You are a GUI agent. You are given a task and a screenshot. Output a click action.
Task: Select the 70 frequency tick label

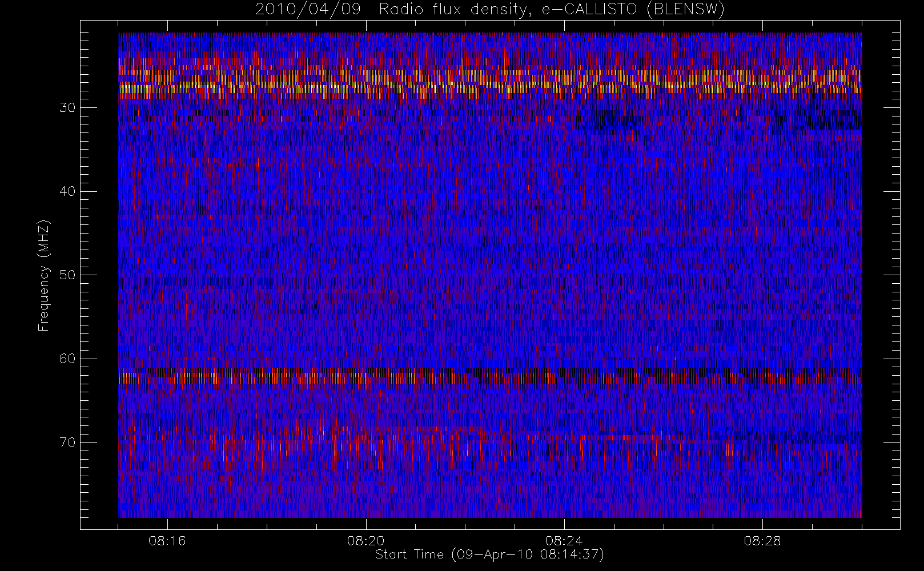[x=68, y=442]
